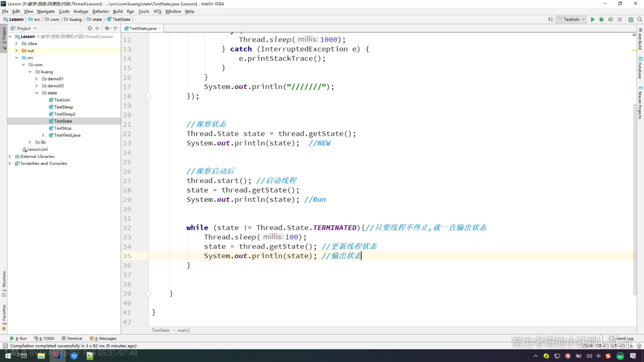Click the Stop process icon
The height and width of the screenshot is (362, 644).
coord(620,19)
